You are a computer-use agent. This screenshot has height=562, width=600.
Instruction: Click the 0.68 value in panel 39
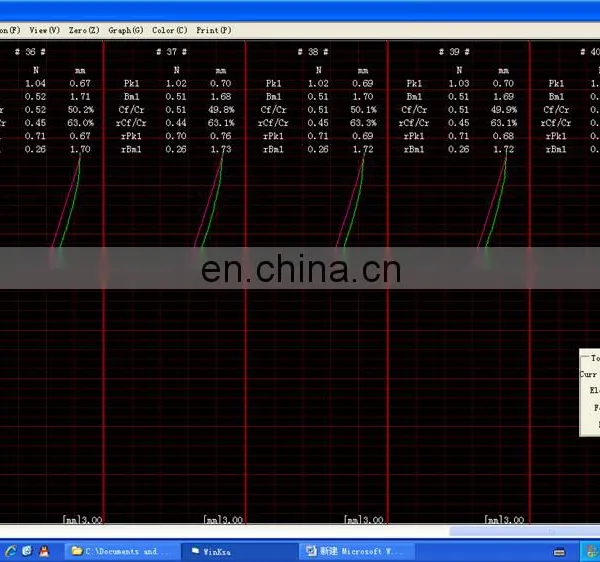click(x=504, y=136)
